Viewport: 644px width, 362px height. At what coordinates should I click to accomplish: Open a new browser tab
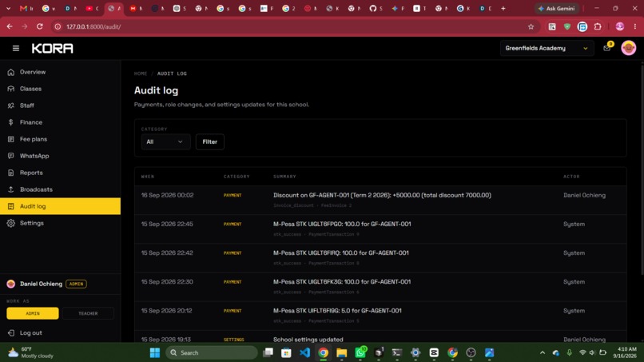pos(503,8)
